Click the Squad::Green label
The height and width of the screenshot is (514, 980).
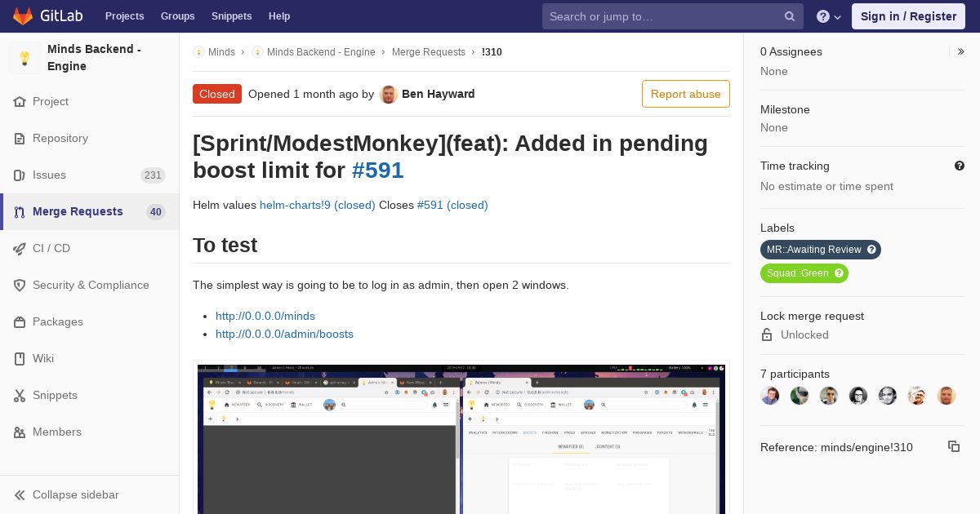[x=804, y=273]
